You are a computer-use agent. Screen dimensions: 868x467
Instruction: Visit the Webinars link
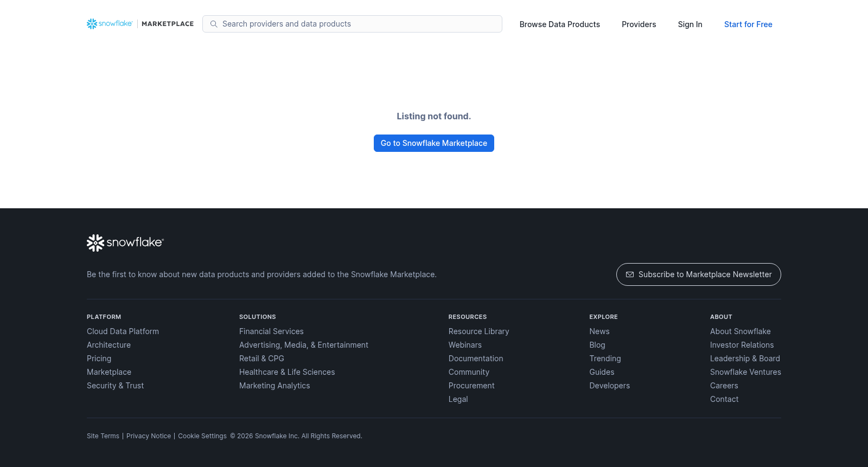pos(465,345)
